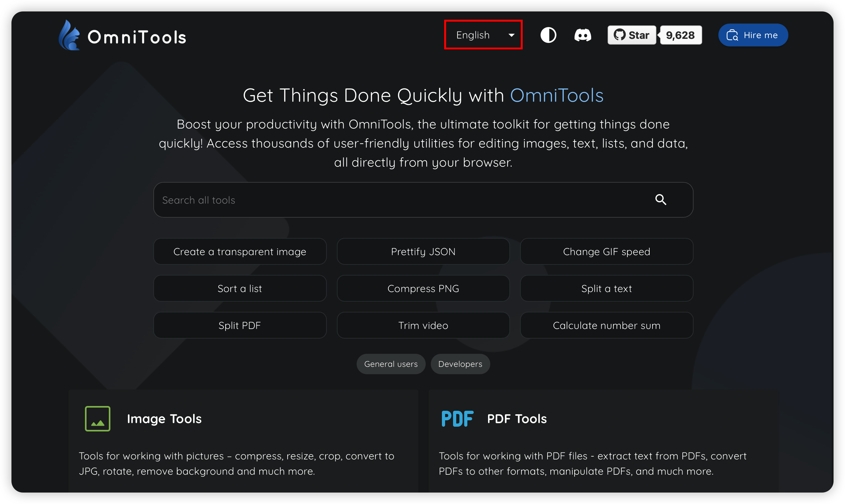This screenshot has width=845, height=504.
Task: Open the Calculate number sum tool
Action: coord(606,325)
